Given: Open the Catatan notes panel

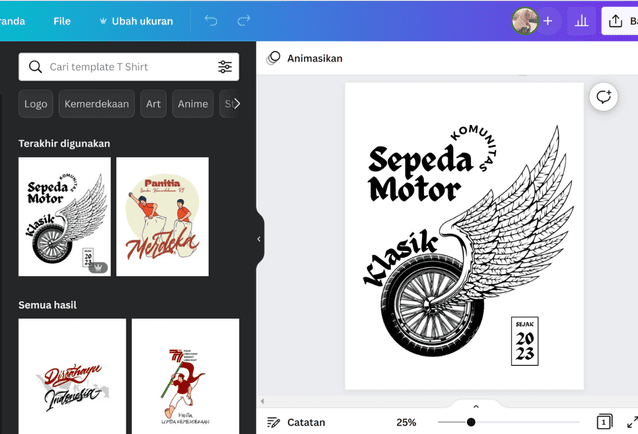Looking at the screenshot, I should (296, 422).
